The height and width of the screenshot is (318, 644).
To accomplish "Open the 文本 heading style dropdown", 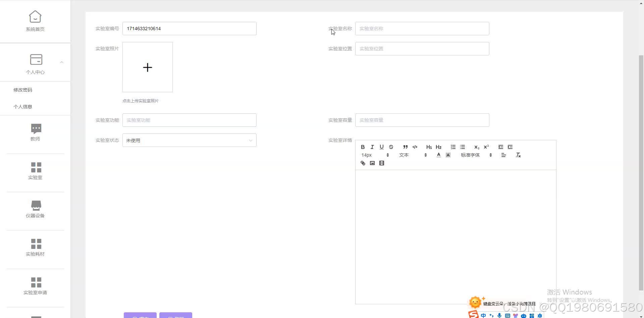I will point(413,155).
